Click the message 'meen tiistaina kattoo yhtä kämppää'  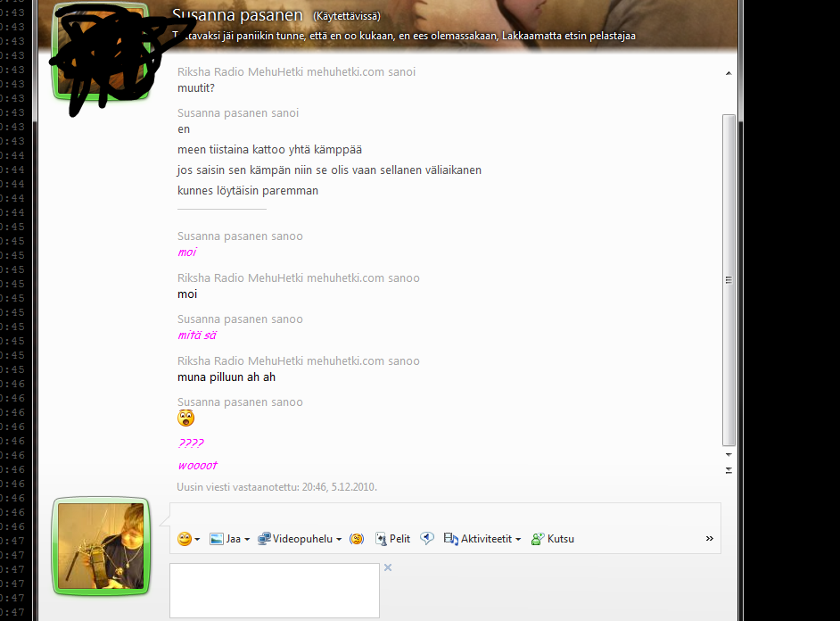click(x=269, y=150)
